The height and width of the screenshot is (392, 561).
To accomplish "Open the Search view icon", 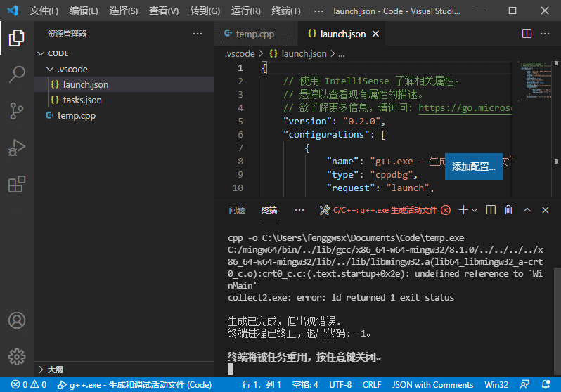I will click(x=17, y=74).
